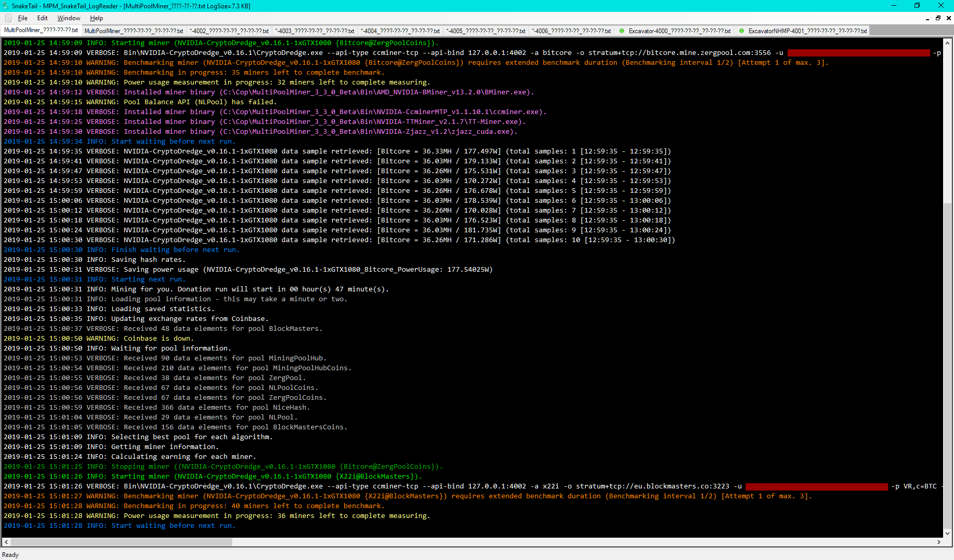Select the *-4003 log file tab

315,30
